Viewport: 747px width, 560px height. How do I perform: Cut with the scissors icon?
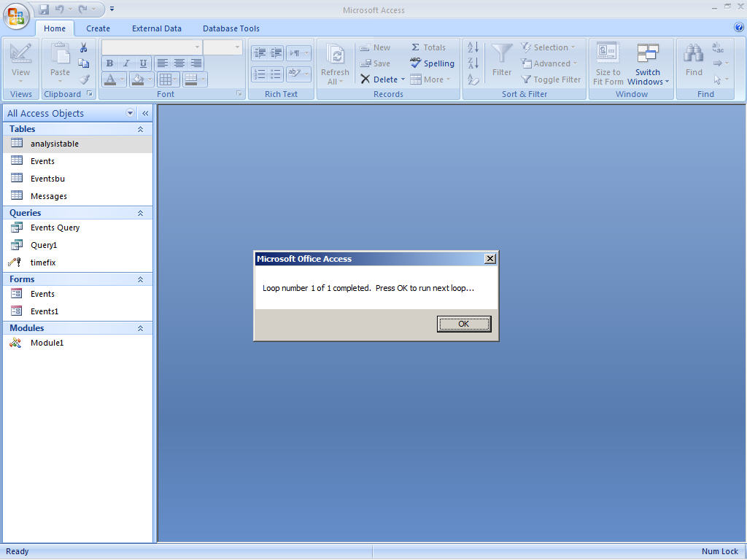pyautogui.click(x=84, y=47)
